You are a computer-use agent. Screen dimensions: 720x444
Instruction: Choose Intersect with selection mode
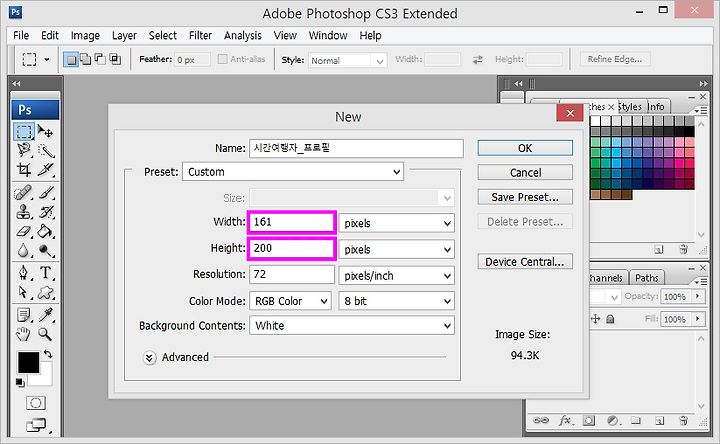115,59
